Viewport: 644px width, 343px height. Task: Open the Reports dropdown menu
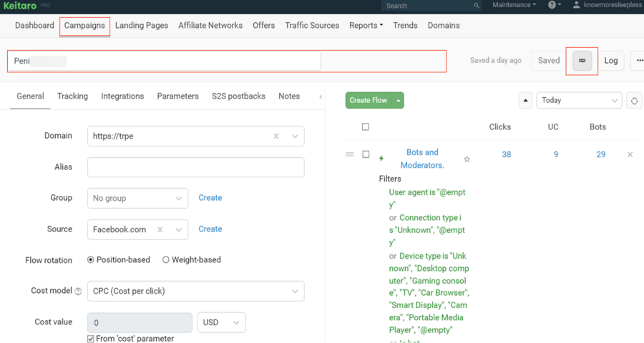(x=366, y=26)
